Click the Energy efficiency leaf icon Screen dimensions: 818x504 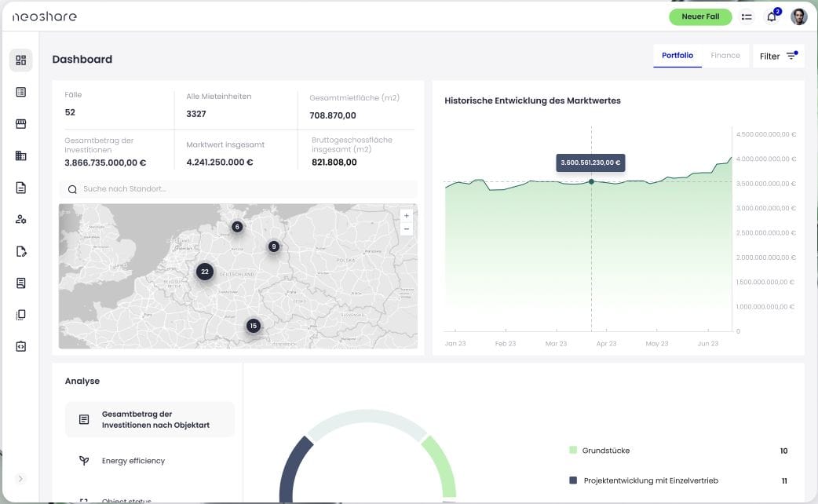84,461
